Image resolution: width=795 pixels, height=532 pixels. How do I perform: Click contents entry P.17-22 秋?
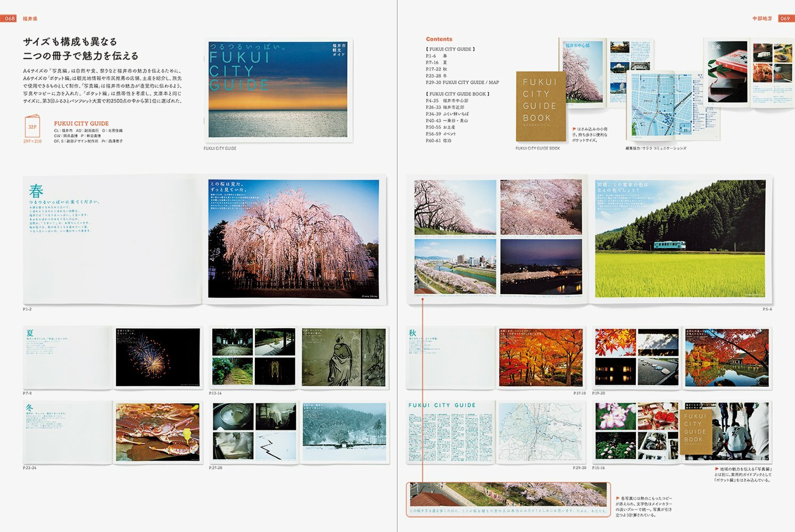436,69
